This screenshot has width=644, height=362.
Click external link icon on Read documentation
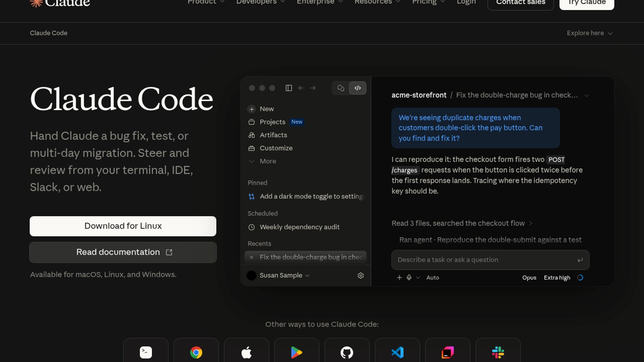click(x=169, y=252)
